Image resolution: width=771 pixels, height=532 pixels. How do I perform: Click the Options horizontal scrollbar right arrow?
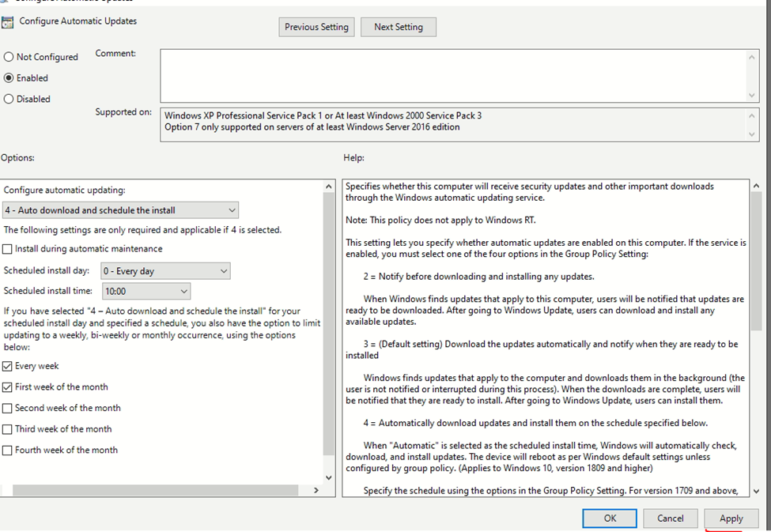(x=316, y=490)
